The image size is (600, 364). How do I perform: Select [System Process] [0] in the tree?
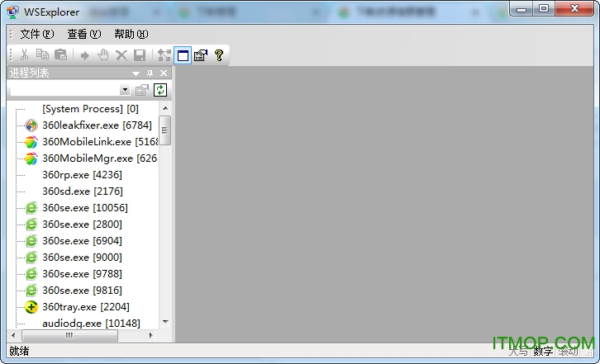click(x=90, y=109)
